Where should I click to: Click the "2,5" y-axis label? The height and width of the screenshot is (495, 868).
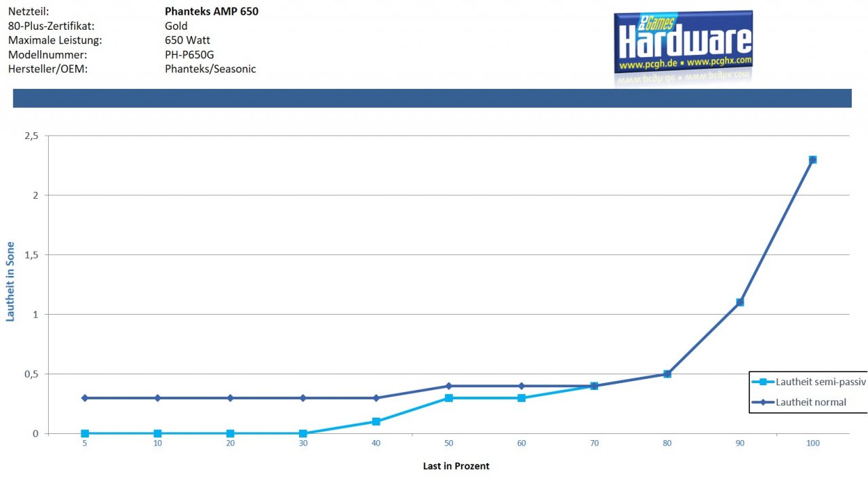[32, 136]
